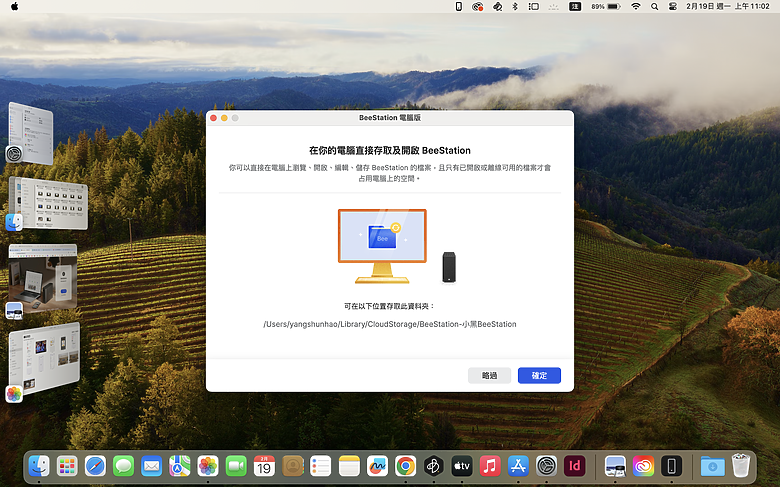Click the text 可在以下位置存取此資料夾

pos(390,306)
